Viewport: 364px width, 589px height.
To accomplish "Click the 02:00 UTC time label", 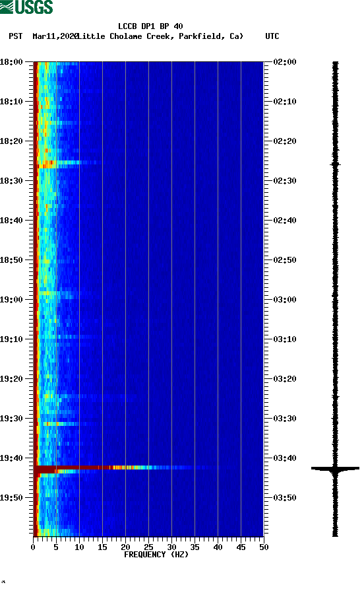I will [285, 62].
